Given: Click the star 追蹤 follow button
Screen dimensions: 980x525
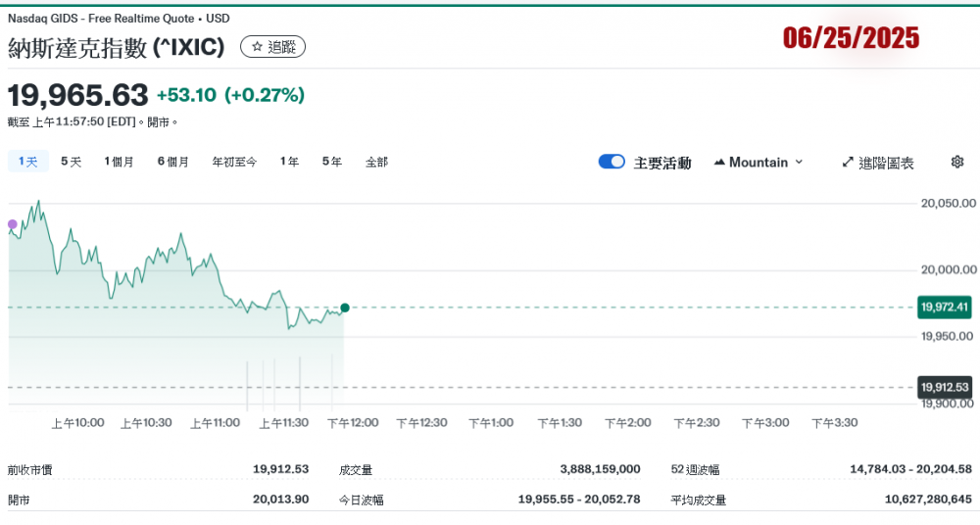Looking at the screenshot, I should pos(272,46).
